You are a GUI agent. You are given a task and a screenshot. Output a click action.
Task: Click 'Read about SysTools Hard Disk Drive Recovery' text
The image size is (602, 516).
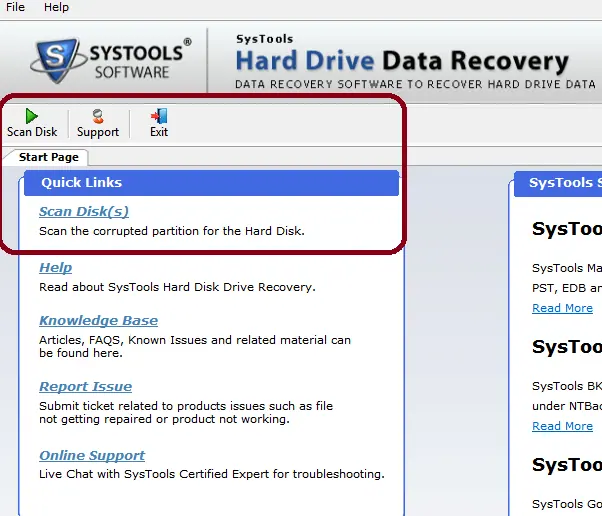[177, 287]
